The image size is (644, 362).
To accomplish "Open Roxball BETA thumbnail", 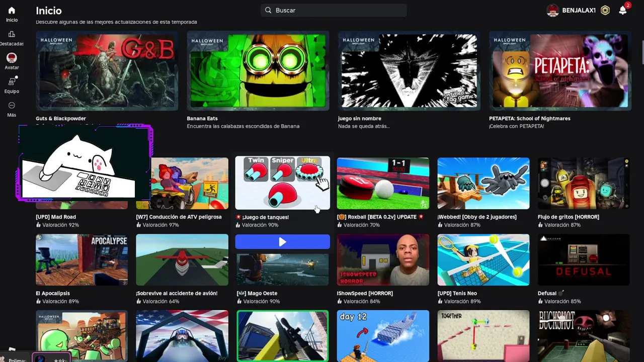I will pos(383,184).
